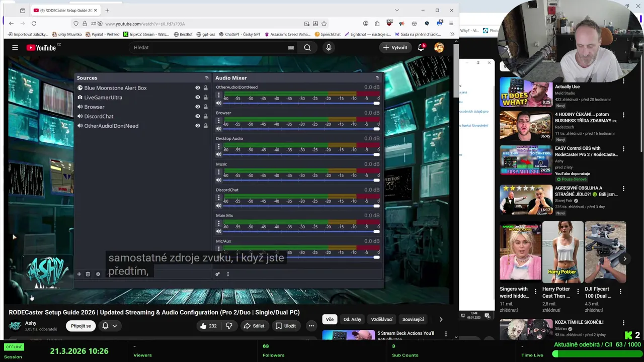Select the Od: Ashy filter chip
The height and width of the screenshot is (362, 644).
tap(352, 319)
